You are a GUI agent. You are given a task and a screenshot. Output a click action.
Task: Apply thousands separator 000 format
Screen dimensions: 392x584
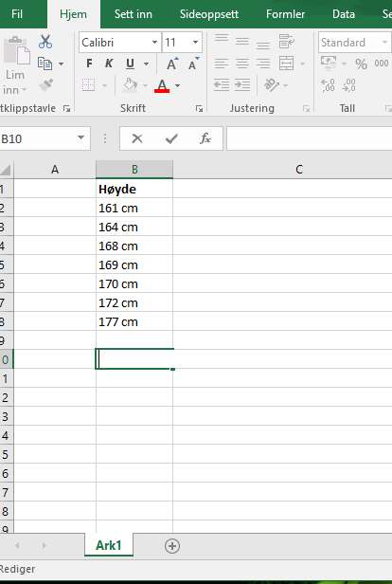(382, 64)
